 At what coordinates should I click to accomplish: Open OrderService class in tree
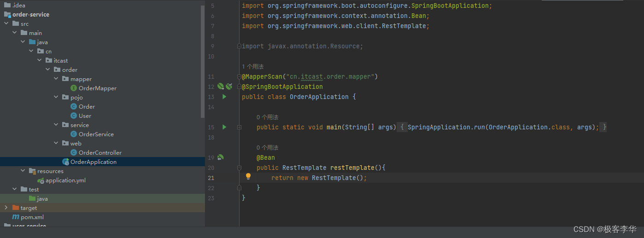(x=96, y=134)
